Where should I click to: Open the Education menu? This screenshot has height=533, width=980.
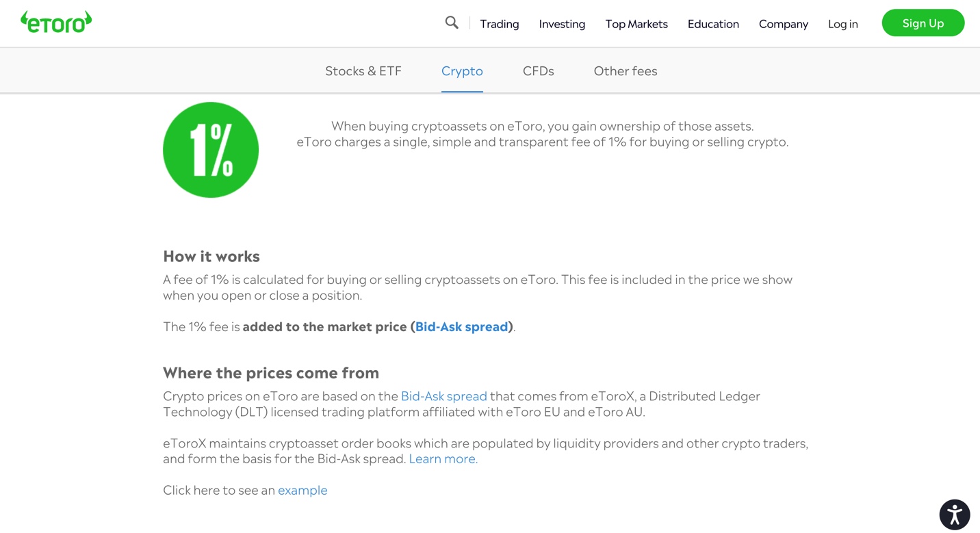pyautogui.click(x=713, y=24)
